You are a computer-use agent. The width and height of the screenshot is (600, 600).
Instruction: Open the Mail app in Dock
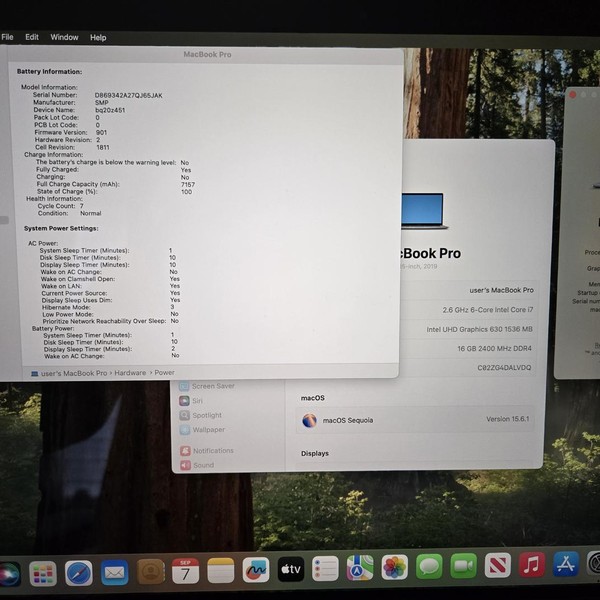(114, 573)
